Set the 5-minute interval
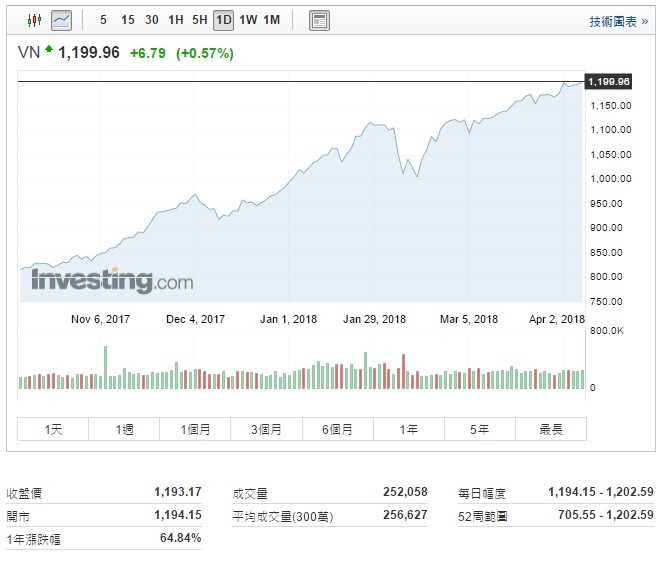This screenshot has width=660, height=565. pyautogui.click(x=103, y=20)
